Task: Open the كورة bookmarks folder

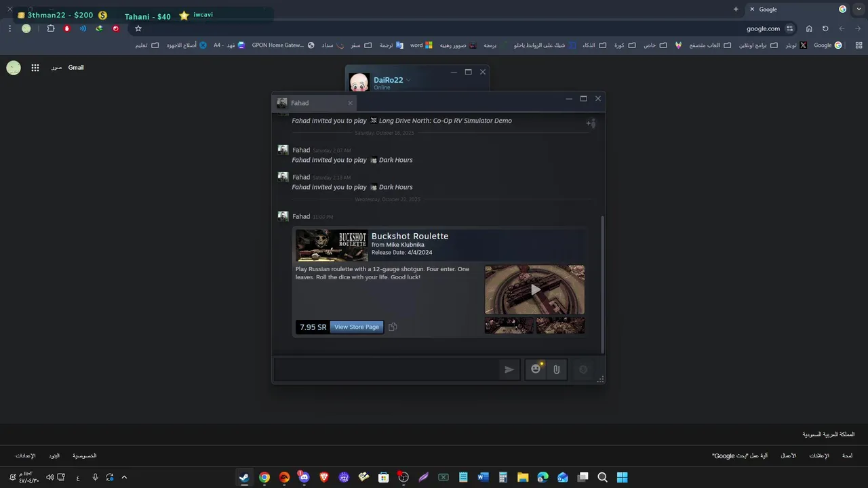Action: [x=624, y=45]
